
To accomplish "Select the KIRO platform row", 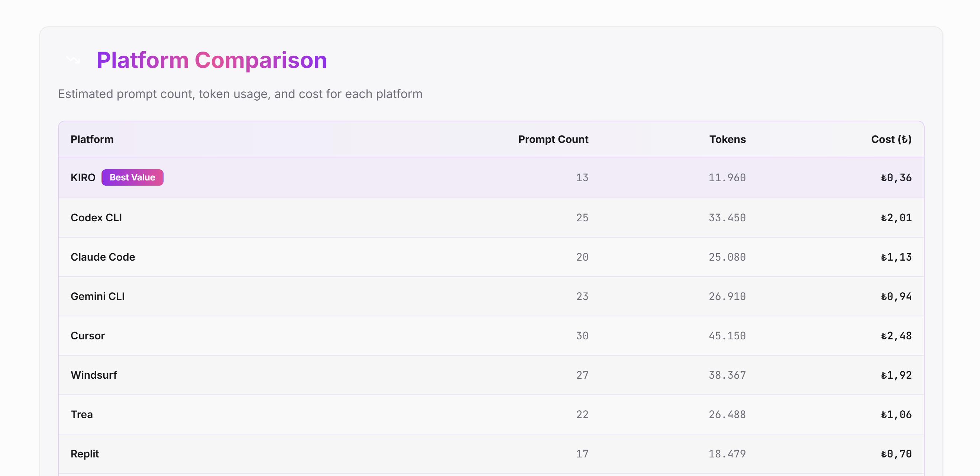I will [83, 177].
